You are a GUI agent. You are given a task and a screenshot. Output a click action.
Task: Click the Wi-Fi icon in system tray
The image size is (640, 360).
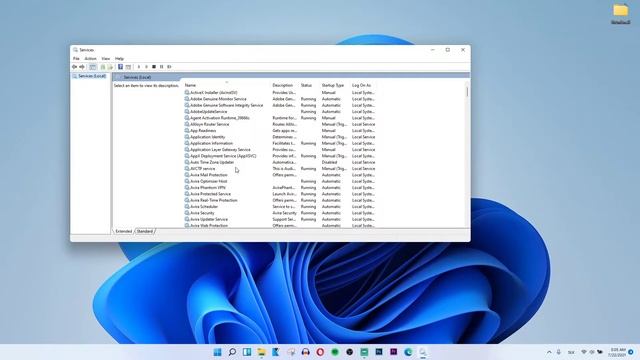click(x=584, y=352)
